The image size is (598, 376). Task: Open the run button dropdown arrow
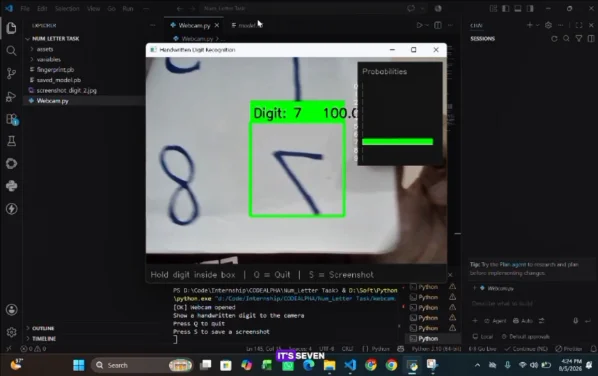click(x=427, y=25)
